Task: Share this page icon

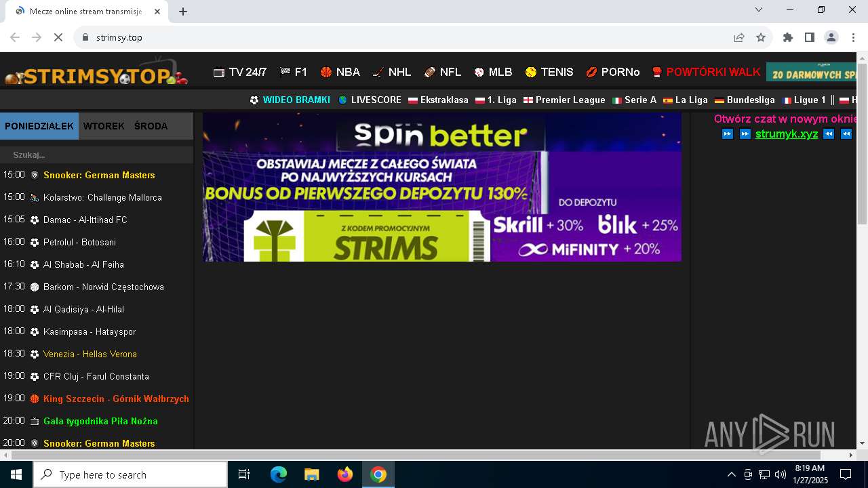Action: 739,37
